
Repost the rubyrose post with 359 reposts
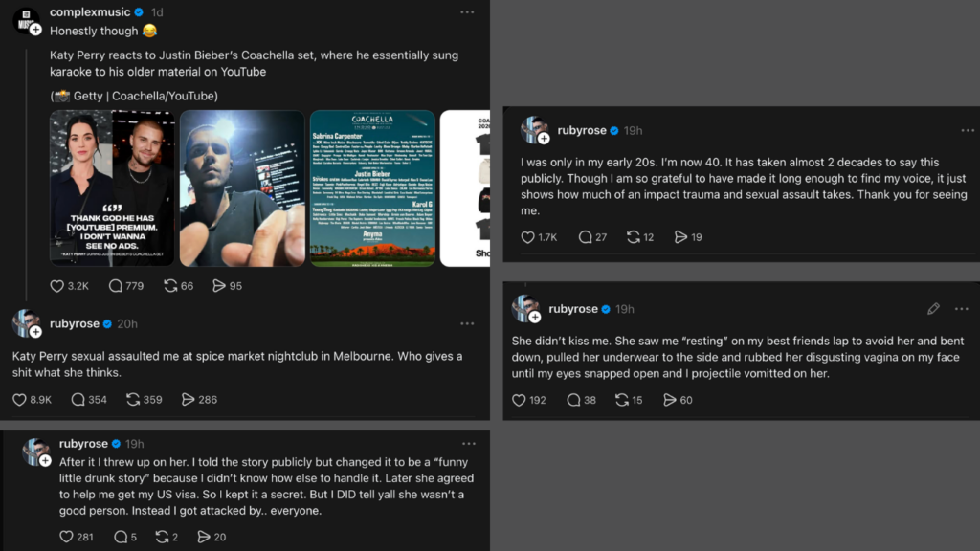[134, 400]
